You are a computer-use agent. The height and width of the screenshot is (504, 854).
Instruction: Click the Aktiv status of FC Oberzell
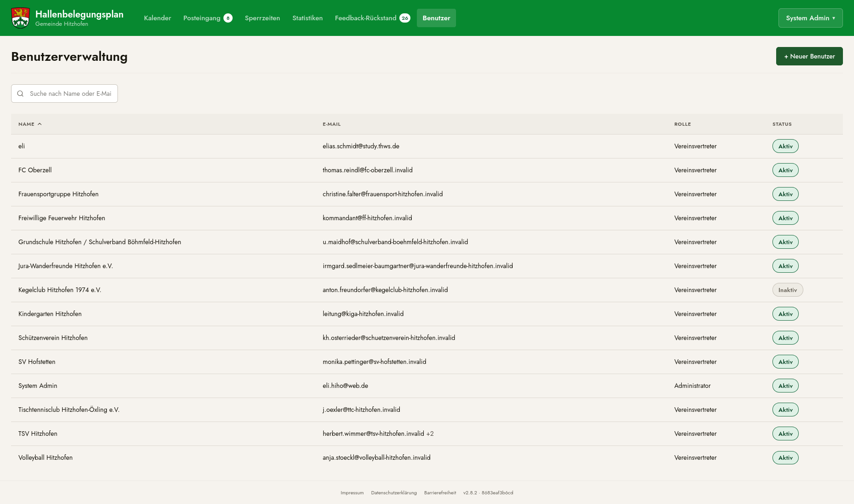785,170
